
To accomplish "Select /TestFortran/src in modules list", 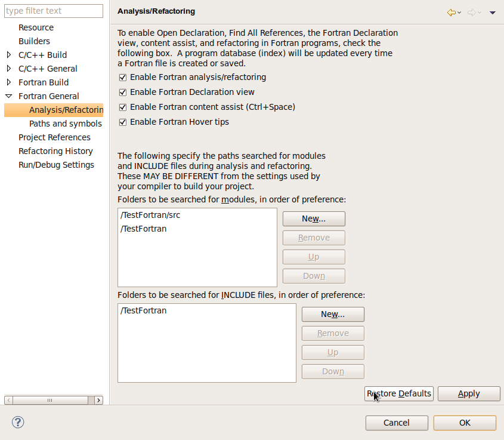I will (150, 215).
